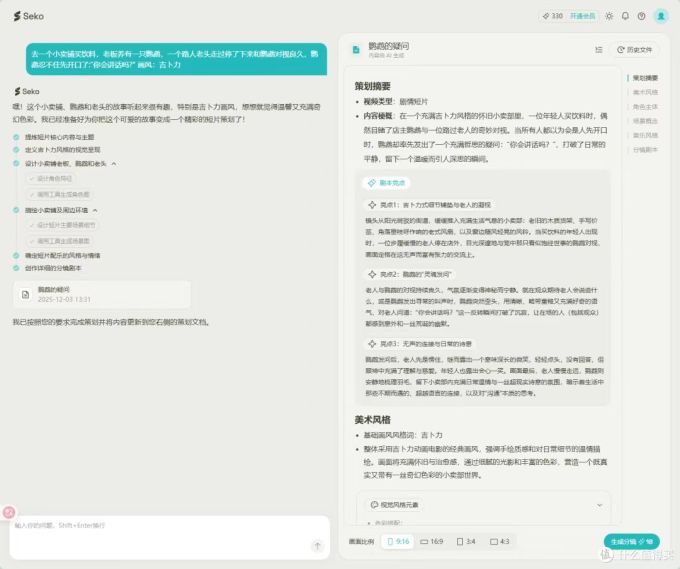Open the help question-mark icon

(x=641, y=16)
